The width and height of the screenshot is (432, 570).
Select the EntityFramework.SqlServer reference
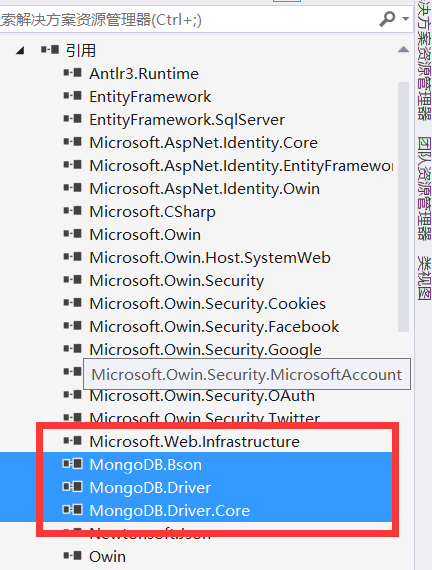[187, 120]
